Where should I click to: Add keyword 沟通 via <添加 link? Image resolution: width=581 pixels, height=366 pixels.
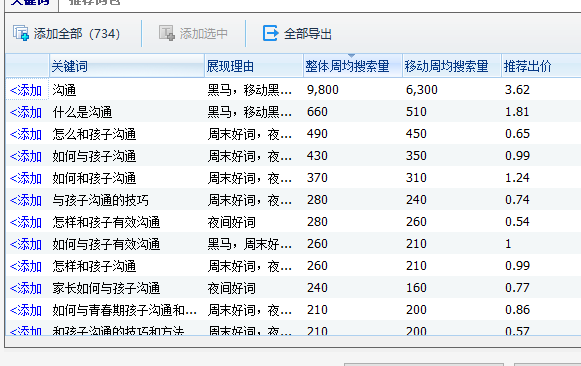point(26,90)
